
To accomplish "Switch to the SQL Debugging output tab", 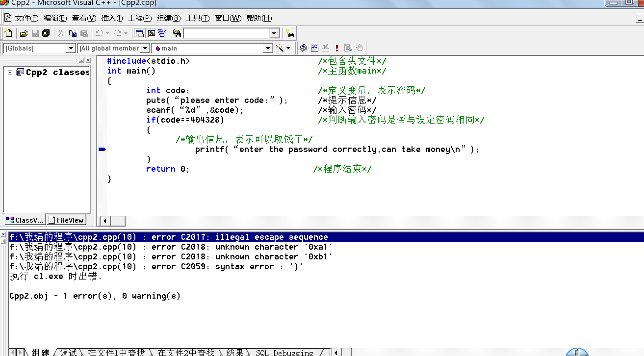I will 284,352.
